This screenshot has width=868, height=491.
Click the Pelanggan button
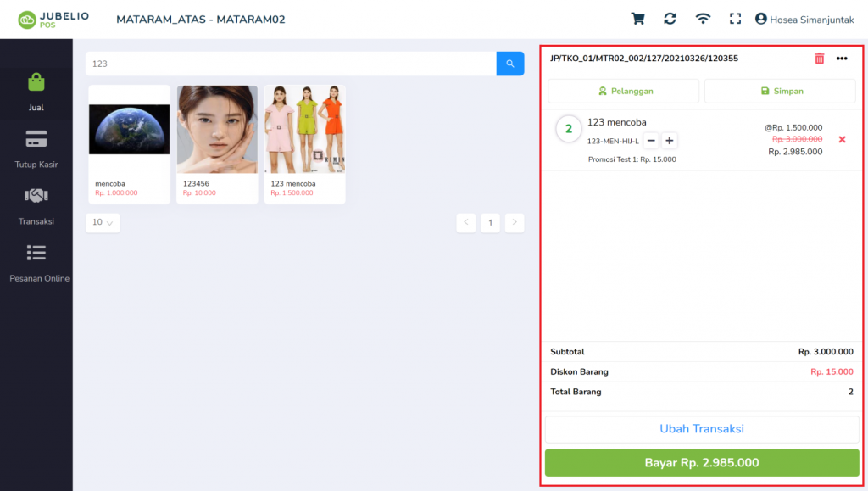click(623, 91)
